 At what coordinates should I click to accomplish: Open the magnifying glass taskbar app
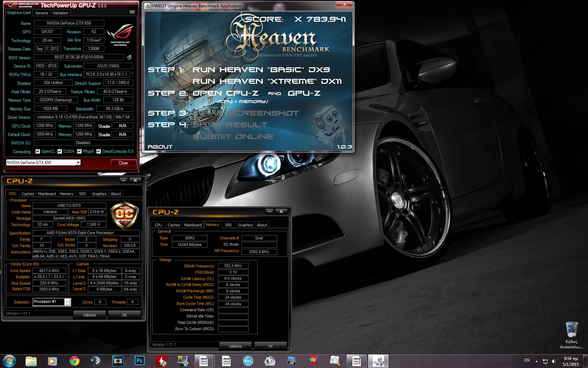click(x=335, y=361)
